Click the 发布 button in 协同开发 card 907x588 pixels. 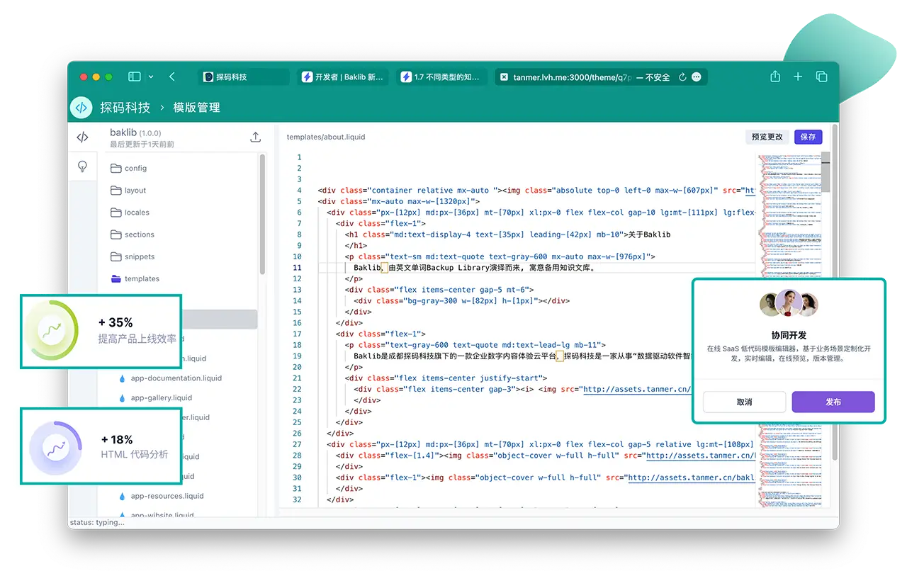coord(833,402)
